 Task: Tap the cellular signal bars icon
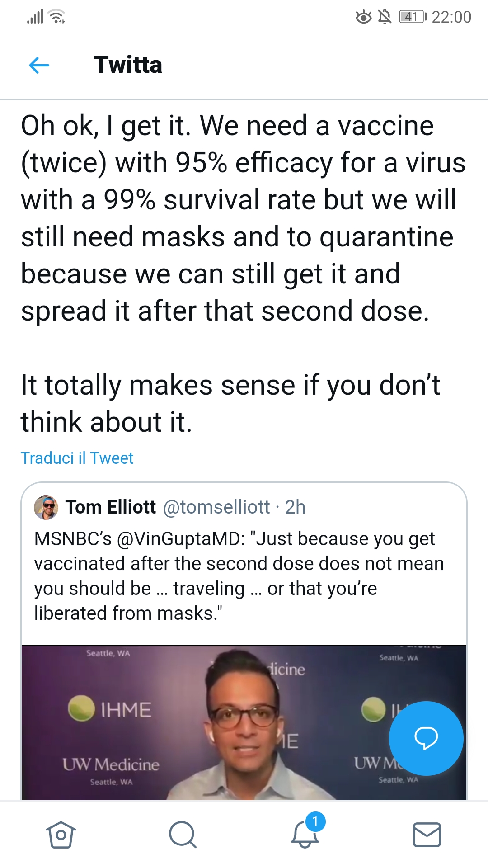point(35,17)
